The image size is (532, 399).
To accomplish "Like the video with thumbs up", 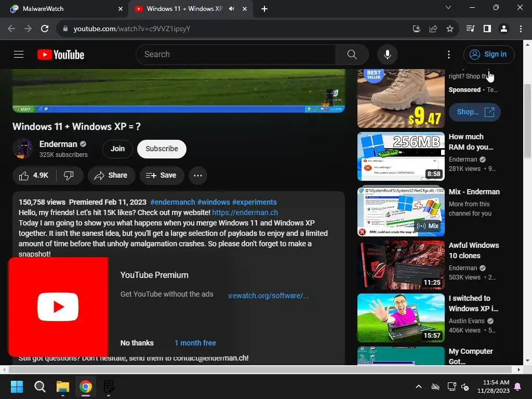I will tap(34, 176).
